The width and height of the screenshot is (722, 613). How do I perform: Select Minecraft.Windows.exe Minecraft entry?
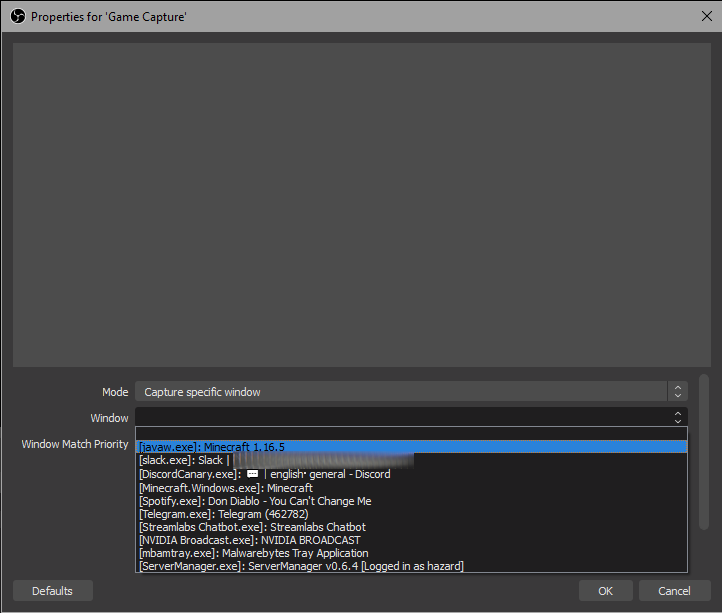tap(411, 488)
